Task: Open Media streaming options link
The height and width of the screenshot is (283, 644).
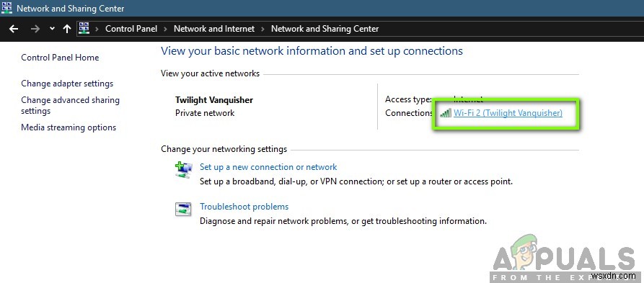Action: coord(69,127)
